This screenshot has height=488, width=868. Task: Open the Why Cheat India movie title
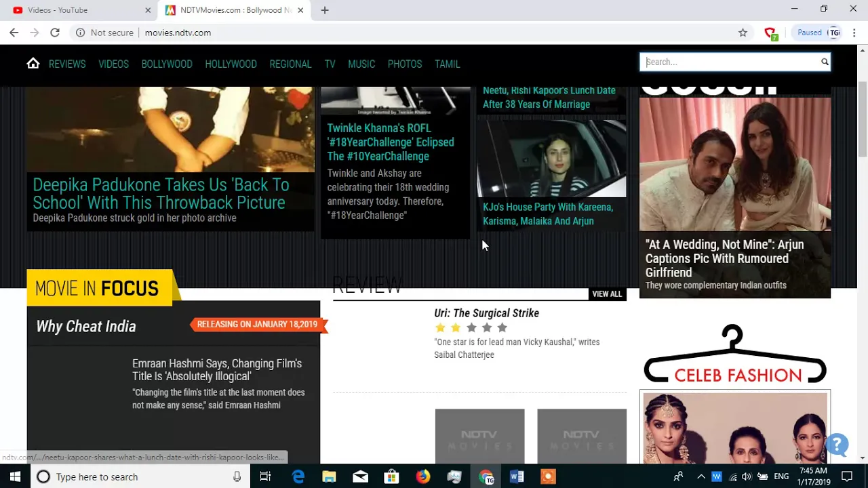pos(86,326)
